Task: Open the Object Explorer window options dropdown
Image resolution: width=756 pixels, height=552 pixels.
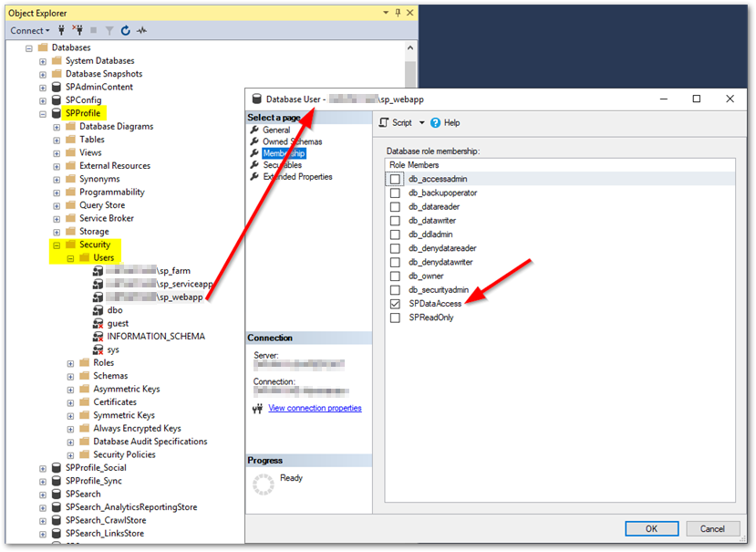Action: click(x=386, y=13)
